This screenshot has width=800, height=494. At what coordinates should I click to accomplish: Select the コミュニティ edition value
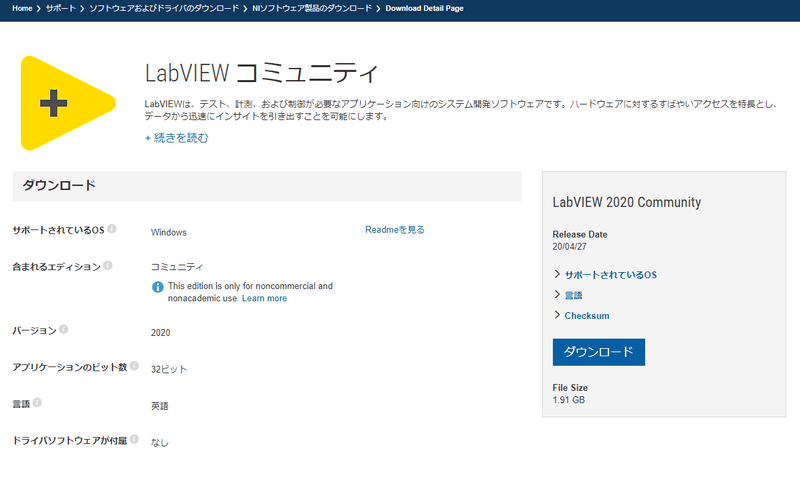click(x=177, y=267)
